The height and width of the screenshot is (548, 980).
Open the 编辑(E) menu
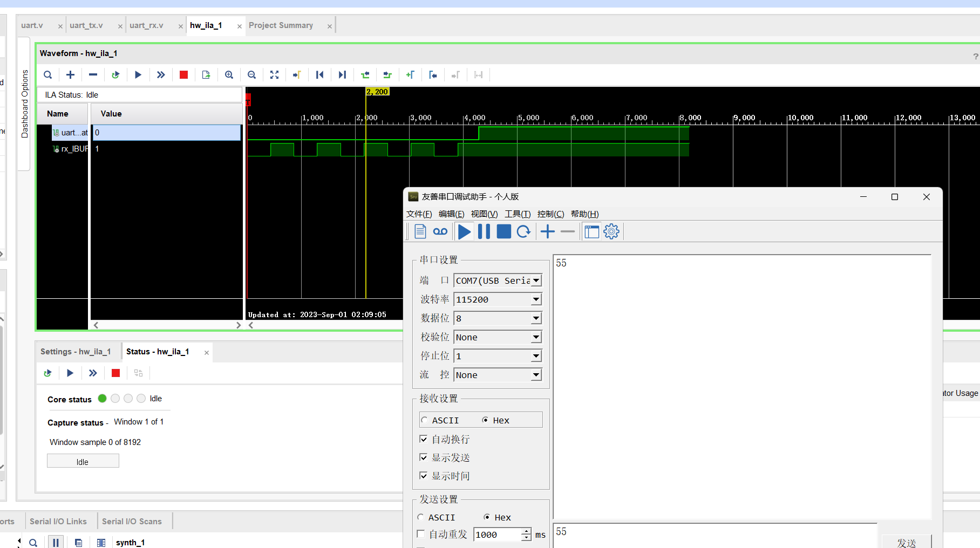click(x=452, y=214)
